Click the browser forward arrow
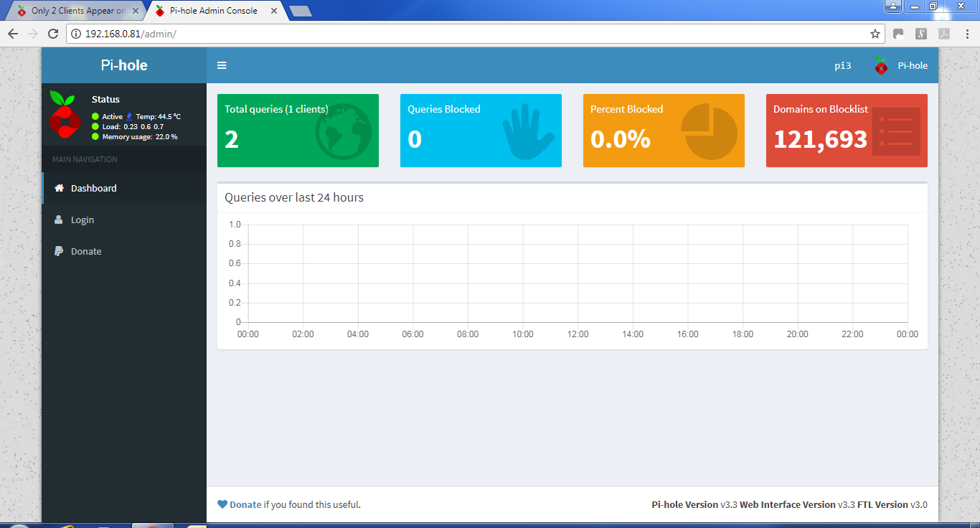The image size is (980, 528). tap(33, 34)
